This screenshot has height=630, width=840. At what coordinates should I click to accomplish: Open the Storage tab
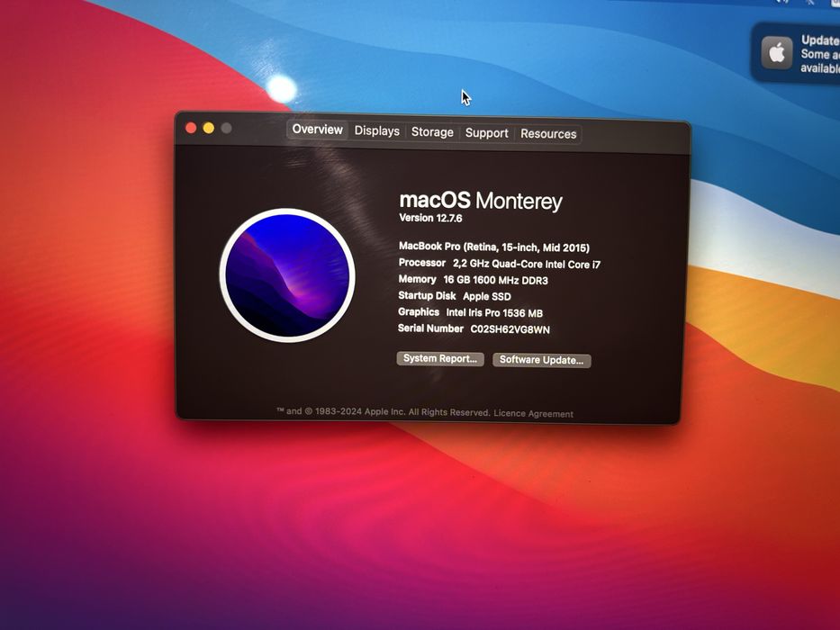[x=432, y=132]
